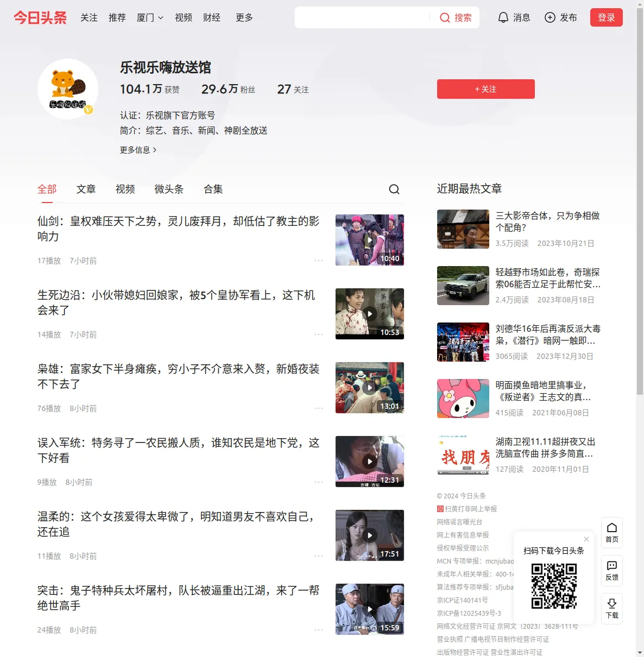Play the 17:51 video thumbnail

click(370, 535)
